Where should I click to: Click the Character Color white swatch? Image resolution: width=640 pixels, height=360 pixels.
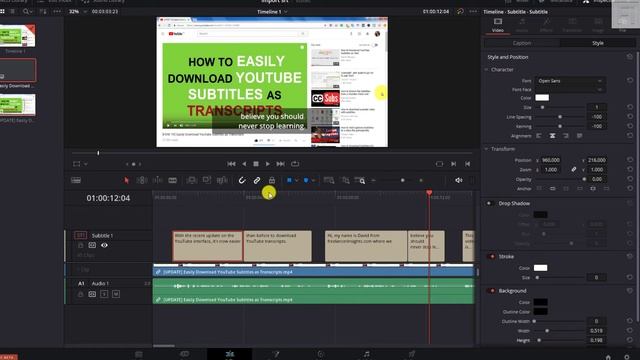coord(542,98)
